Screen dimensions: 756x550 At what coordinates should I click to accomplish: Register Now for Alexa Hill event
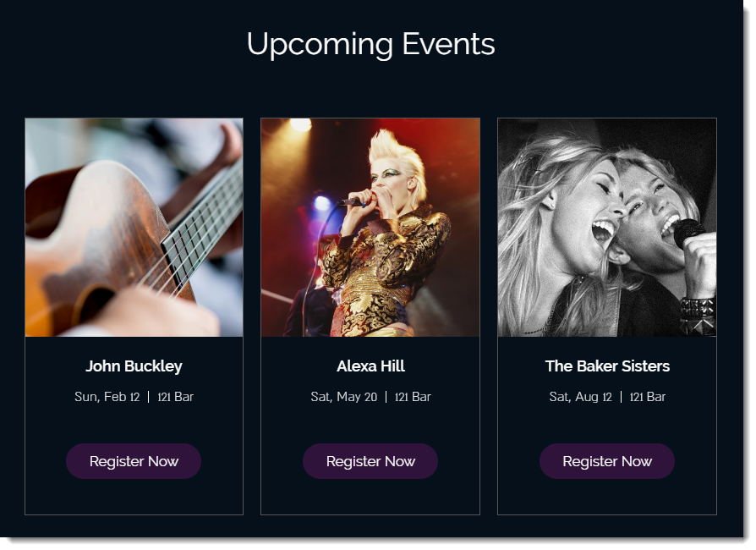pyautogui.click(x=370, y=461)
